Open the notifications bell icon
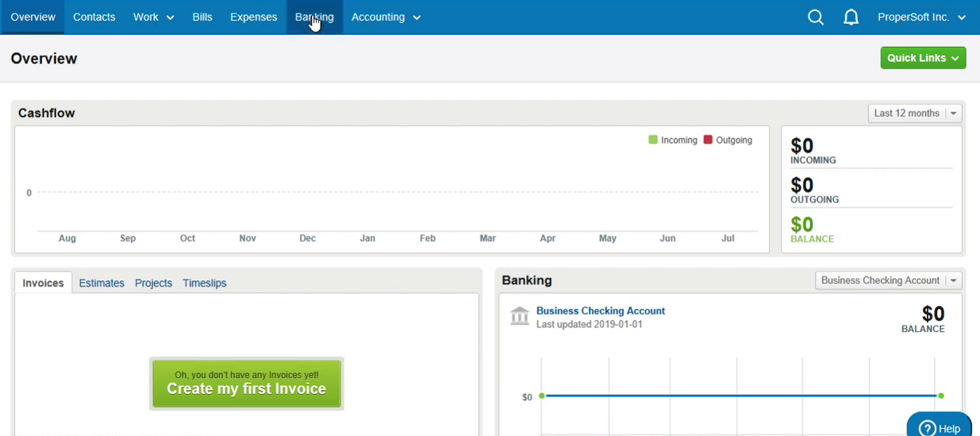 [851, 17]
